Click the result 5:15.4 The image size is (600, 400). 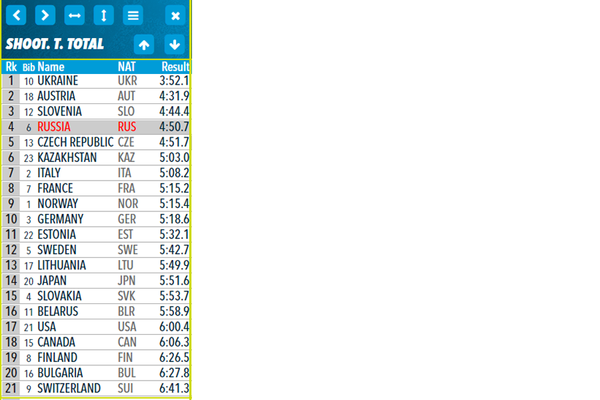click(174, 204)
